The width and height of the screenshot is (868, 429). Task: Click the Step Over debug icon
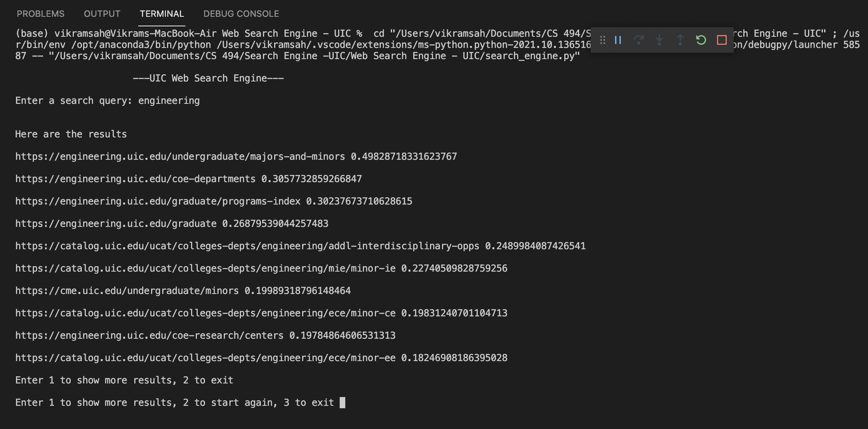tap(639, 40)
